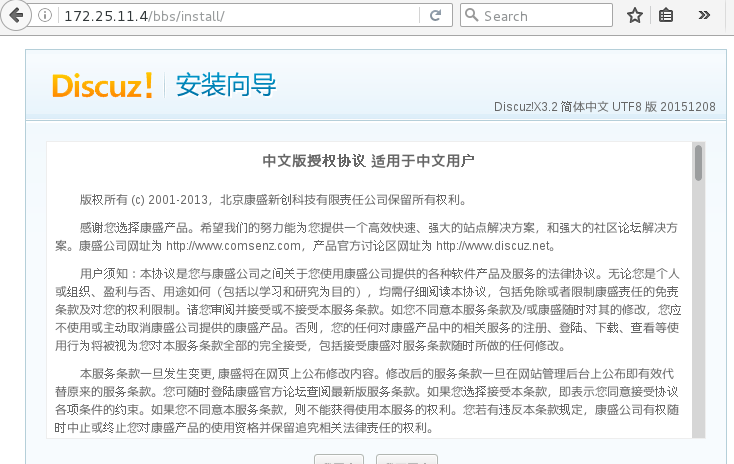Go back using the browser back arrow
The image size is (734, 464).
(x=16, y=15)
